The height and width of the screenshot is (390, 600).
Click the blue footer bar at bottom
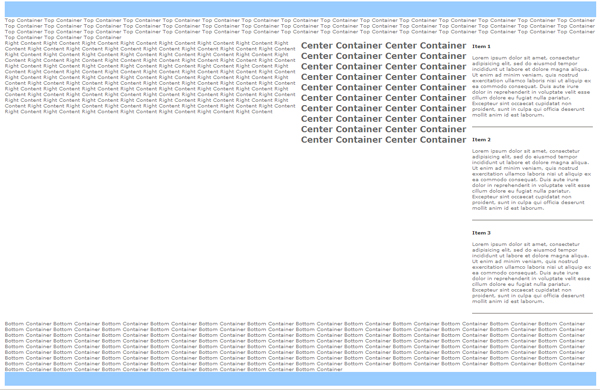tap(300, 379)
